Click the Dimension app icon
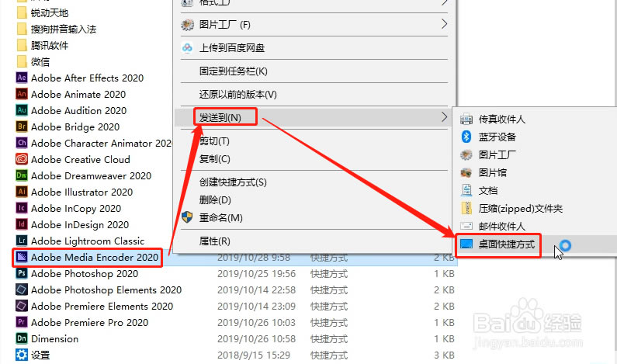Image resolution: width=617 pixels, height=364 pixels. pyautogui.click(x=22, y=338)
